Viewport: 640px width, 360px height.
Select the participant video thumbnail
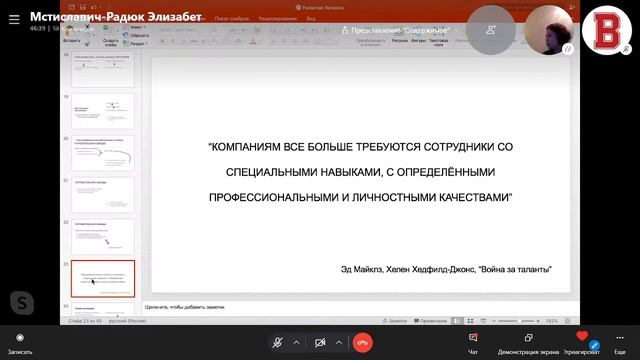[549, 30]
